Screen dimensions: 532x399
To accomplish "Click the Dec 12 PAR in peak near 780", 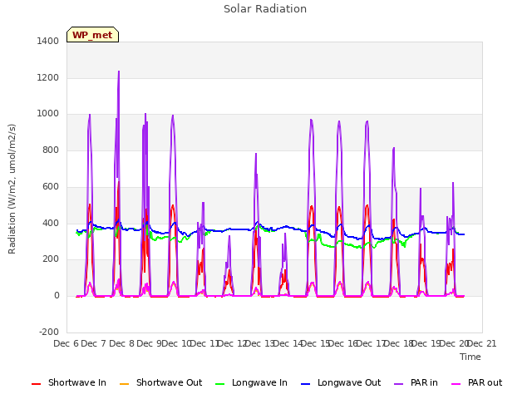I will [x=256, y=154].
